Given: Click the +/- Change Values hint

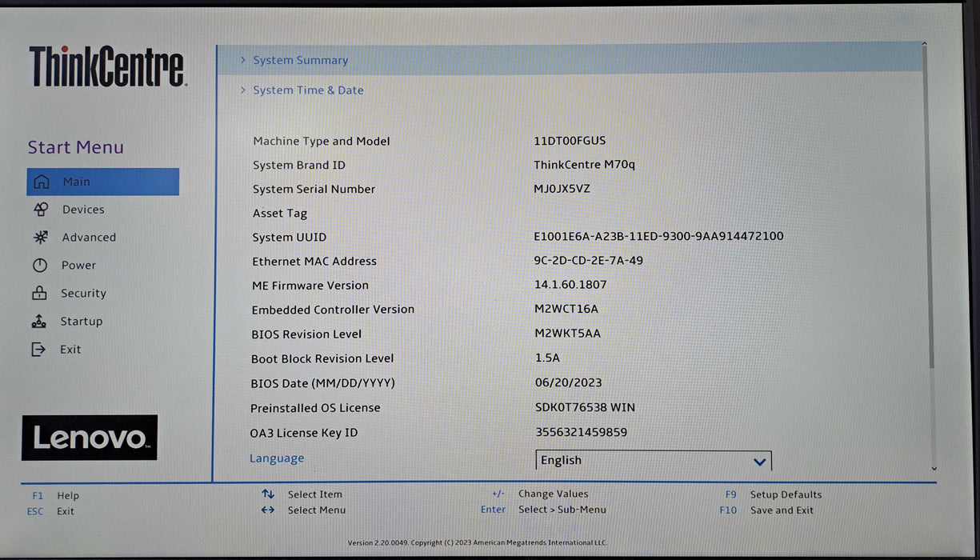Looking at the screenshot, I should point(540,494).
